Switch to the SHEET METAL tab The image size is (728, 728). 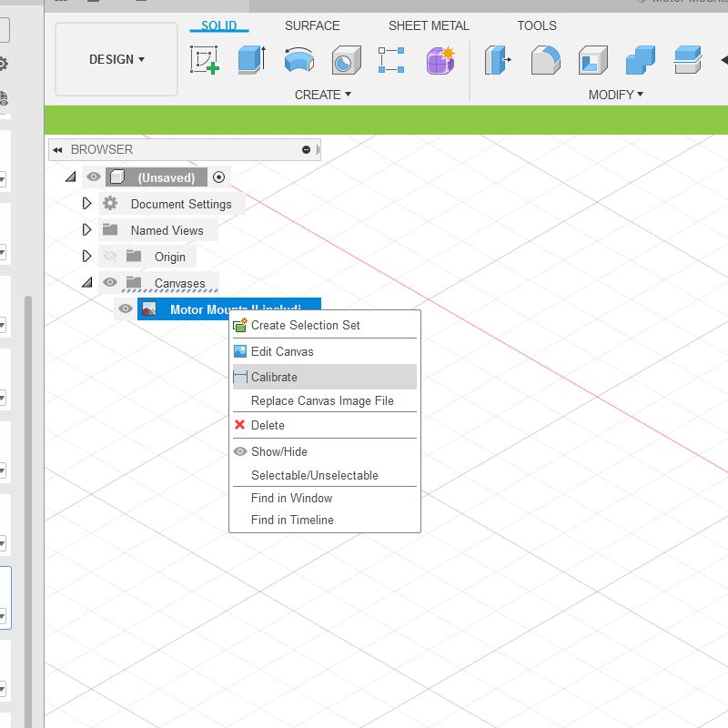pos(429,25)
